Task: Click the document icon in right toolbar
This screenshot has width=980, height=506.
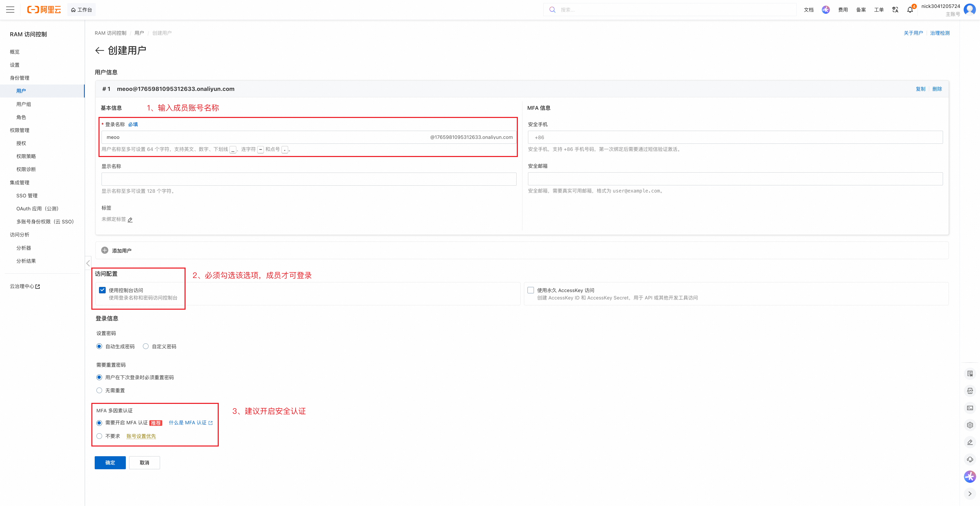Action: tap(970, 374)
